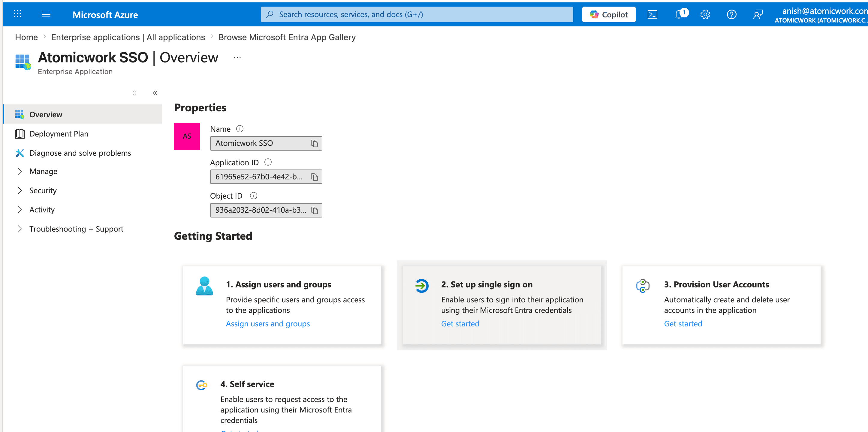Viewport: 868px width, 432px height.
Task: Click the Deployment Plan book icon
Action: point(20,134)
